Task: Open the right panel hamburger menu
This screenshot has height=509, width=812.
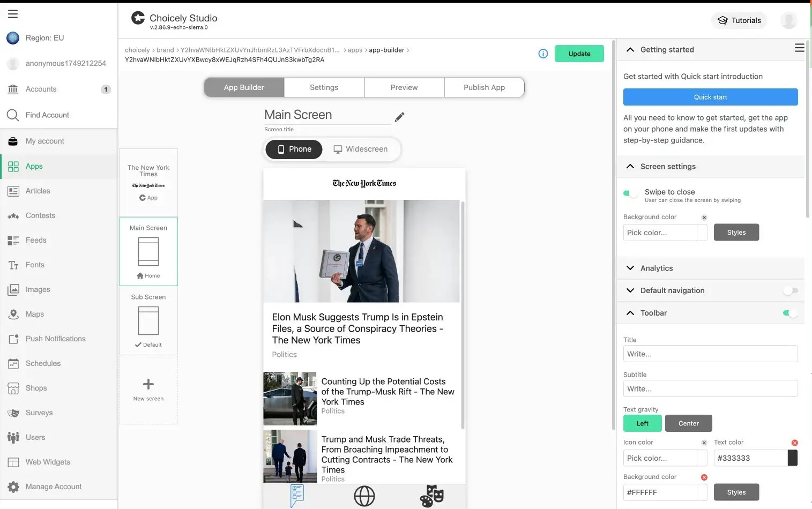Action: pyautogui.click(x=799, y=48)
